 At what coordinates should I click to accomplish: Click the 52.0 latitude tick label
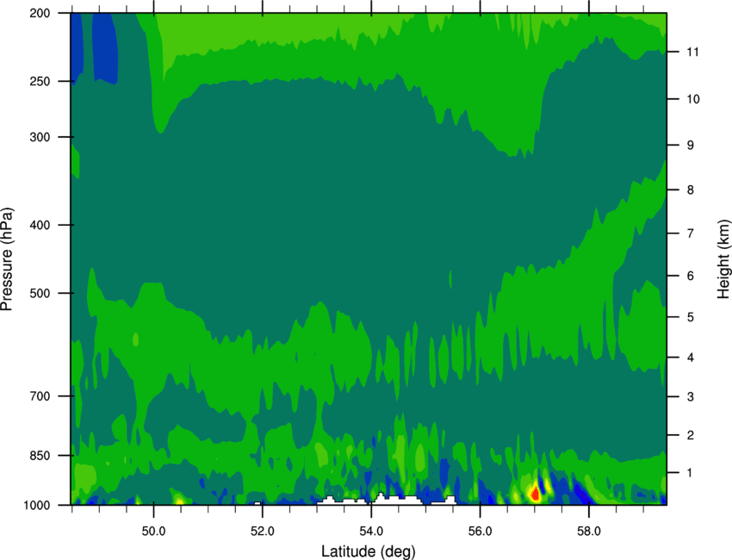[x=263, y=531]
